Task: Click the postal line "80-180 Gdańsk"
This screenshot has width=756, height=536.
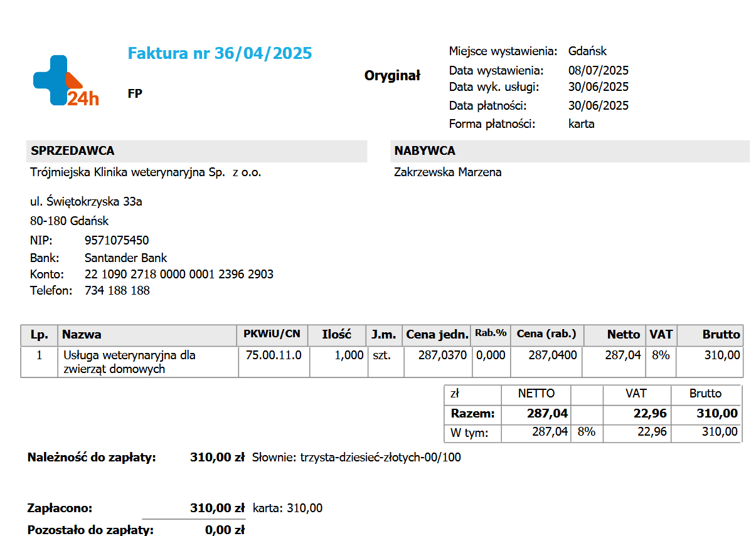Action: tap(69, 221)
